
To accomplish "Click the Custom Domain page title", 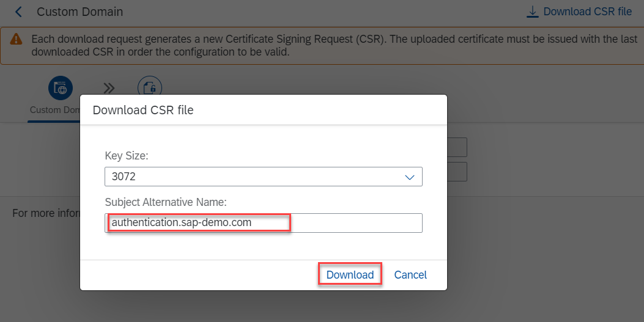I will click(80, 12).
